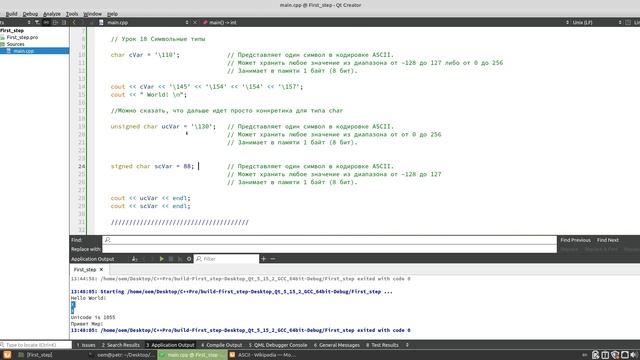Click into the Type to locate field
Screen dimensions: 640x360
click(x=36, y=345)
